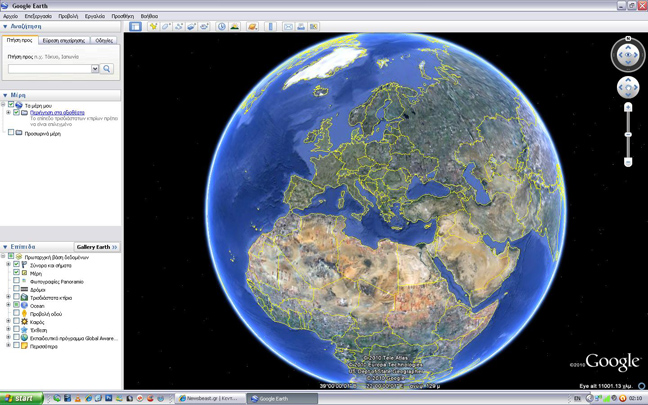Image resolution: width=648 pixels, height=405 pixels.
Task: Click the ruler measurement tool icon
Action: [x=270, y=27]
